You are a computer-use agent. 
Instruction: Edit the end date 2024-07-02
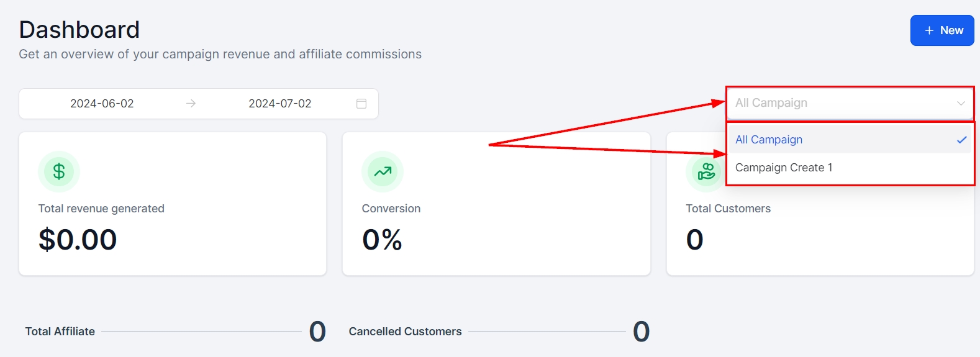(280, 104)
